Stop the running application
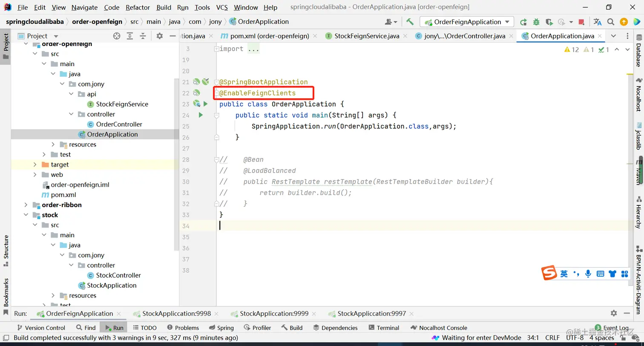The image size is (644, 346). coord(581,22)
